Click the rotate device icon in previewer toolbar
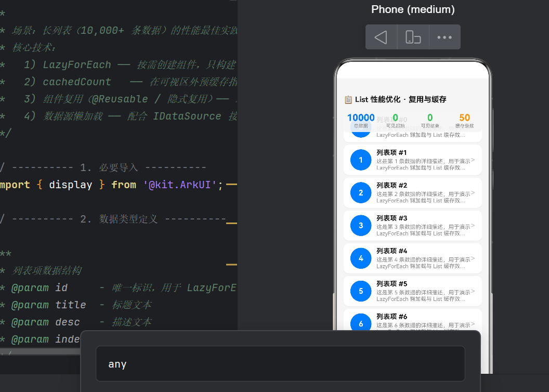 [x=413, y=37]
